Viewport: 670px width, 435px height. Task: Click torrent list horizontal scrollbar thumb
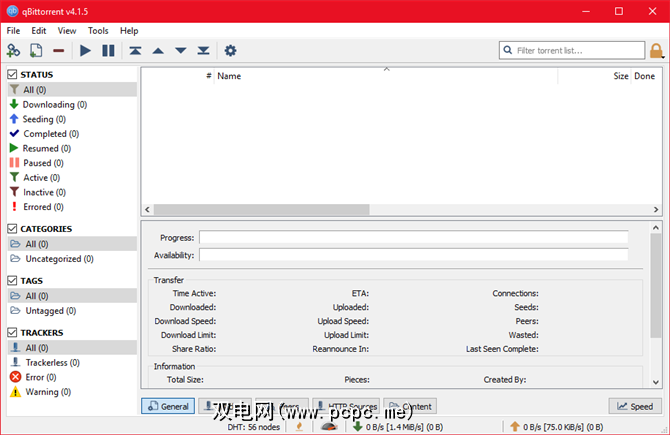pos(262,209)
